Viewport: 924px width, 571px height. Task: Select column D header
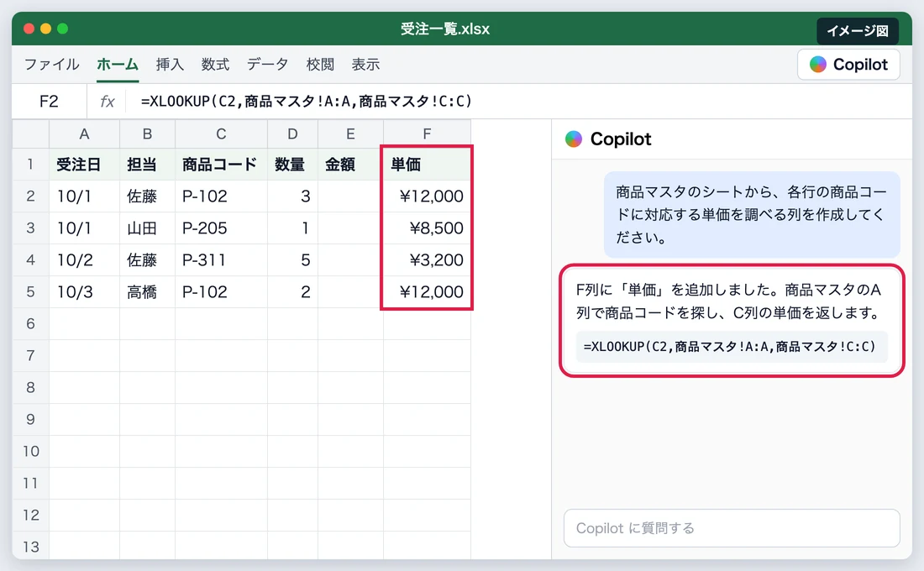click(x=293, y=134)
